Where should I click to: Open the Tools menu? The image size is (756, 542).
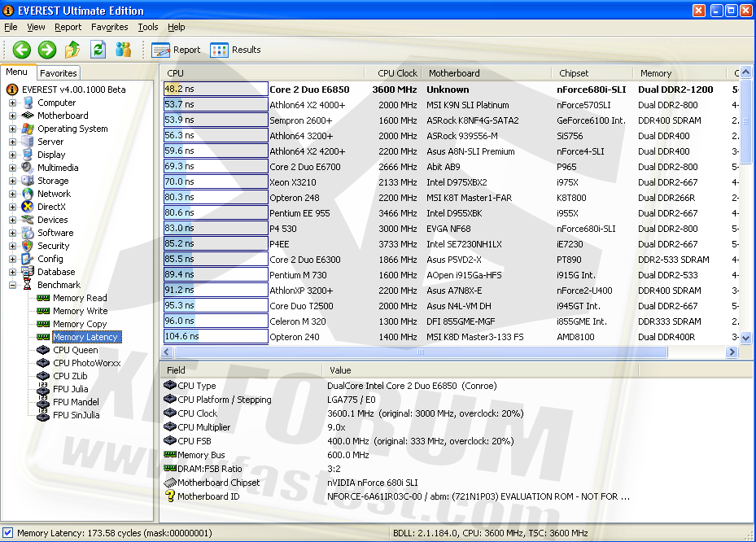coord(148,27)
